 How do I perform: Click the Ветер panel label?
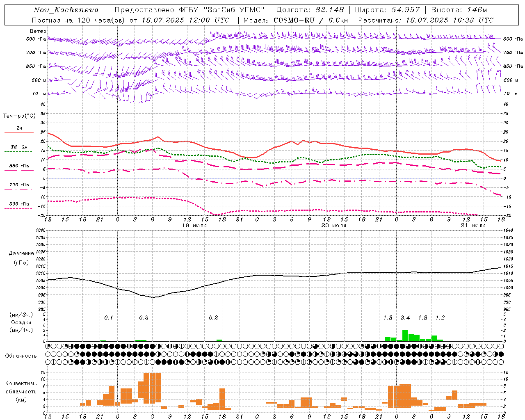[38, 31]
